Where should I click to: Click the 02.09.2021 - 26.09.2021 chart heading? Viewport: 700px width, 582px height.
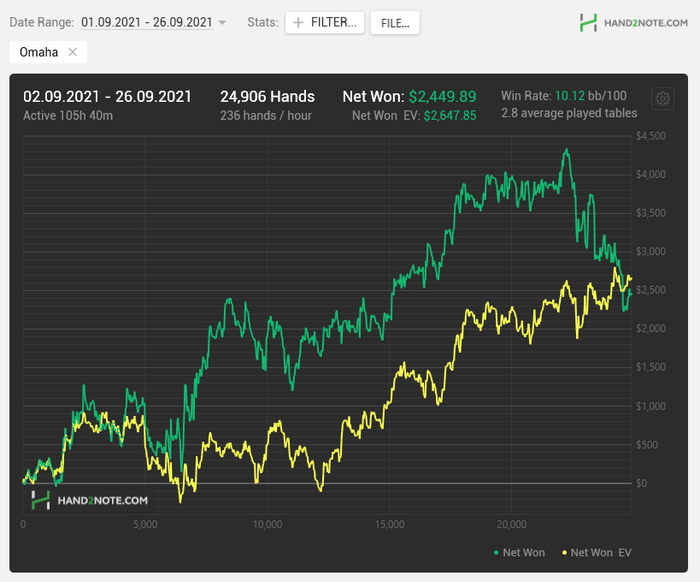point(107,96)
